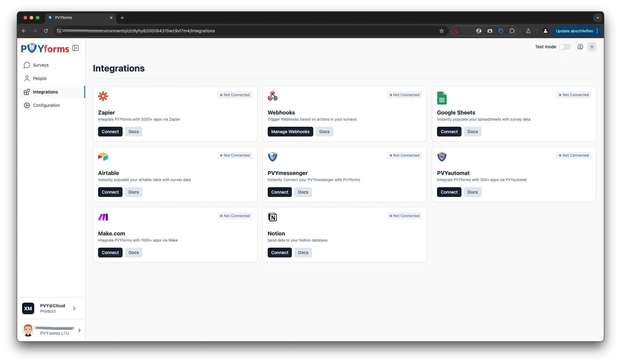Select the PVYforms browser tab
621x364 pixels.
point(81,18)
